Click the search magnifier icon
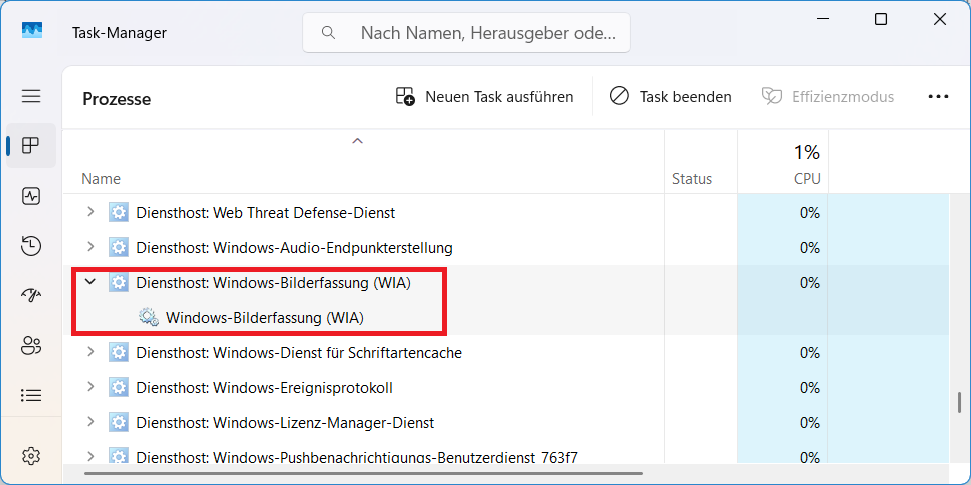Image resolution: width=971 pixels, height=485 pixels. pos(329,32)
